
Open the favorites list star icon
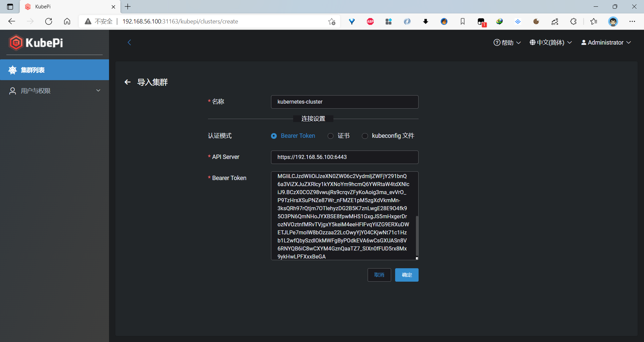point(594,21)
